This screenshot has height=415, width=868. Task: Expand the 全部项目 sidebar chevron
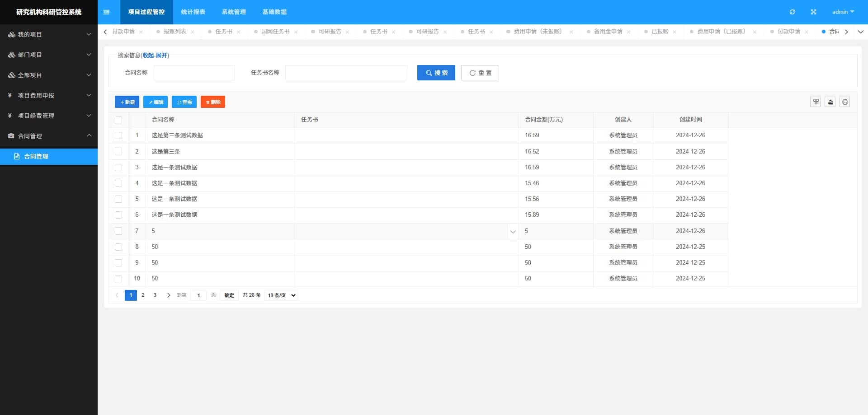pos(89,75)
